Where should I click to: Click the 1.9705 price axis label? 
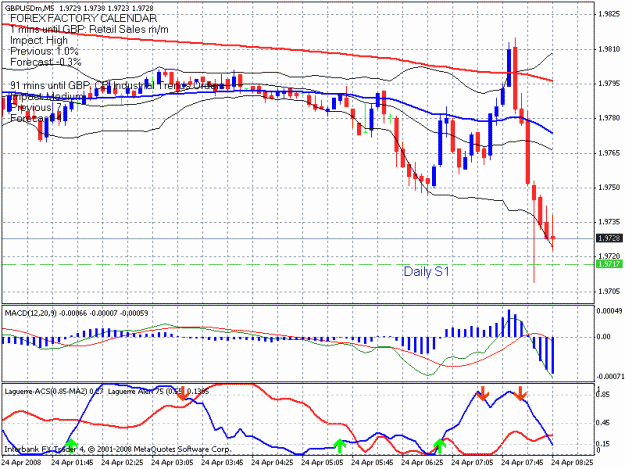(x=609, y=291)
